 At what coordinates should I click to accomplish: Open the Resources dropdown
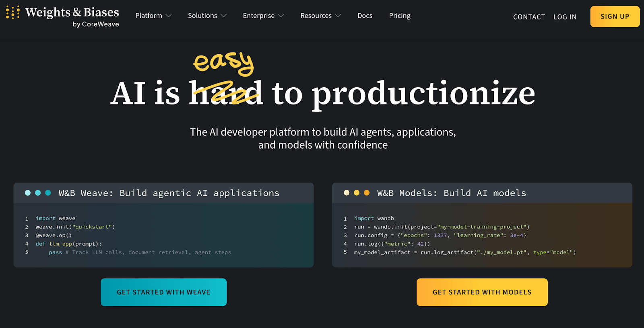[x=320, y=16]
